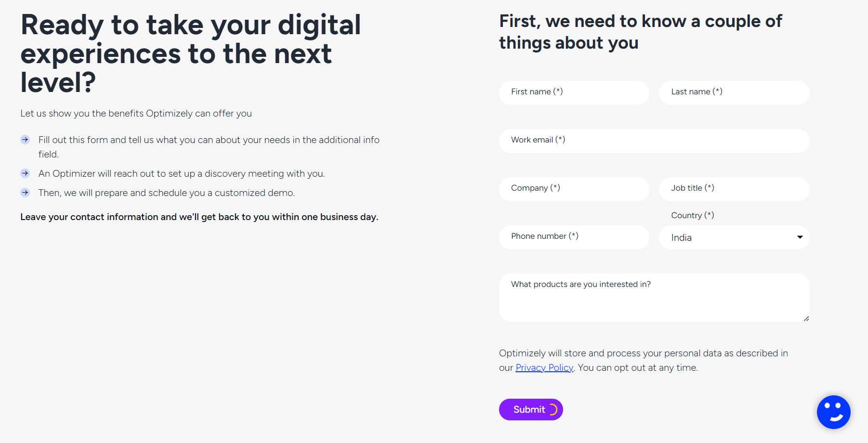Click into the Work email field
This screenshot has width=868, height=443.
click(654, 141)
